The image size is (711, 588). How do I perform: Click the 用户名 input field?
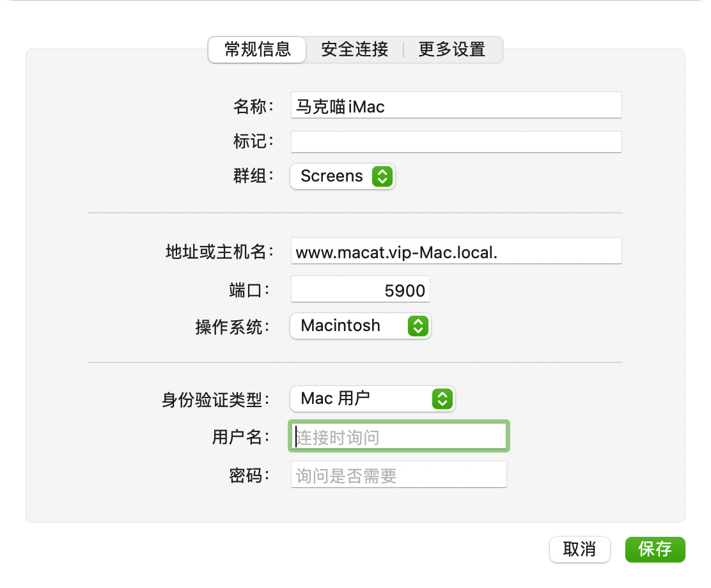(399, 437)
